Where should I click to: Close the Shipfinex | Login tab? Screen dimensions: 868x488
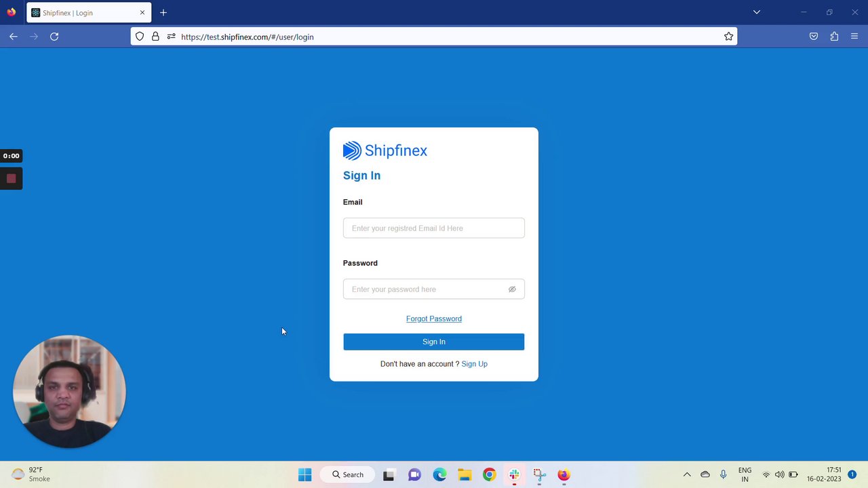pos(142,12)
